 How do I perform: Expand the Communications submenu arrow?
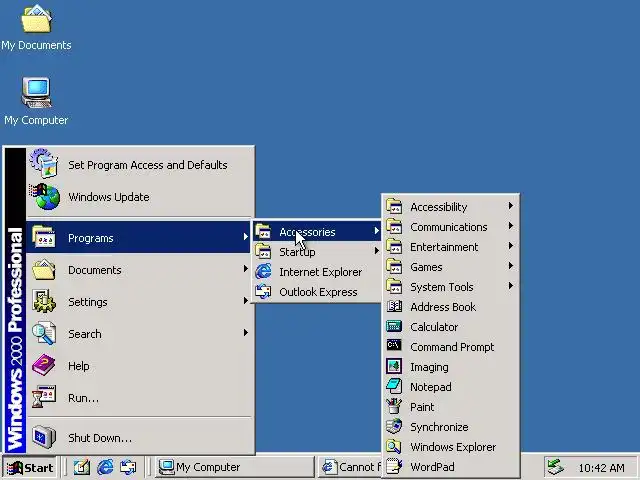click(510, 226)
